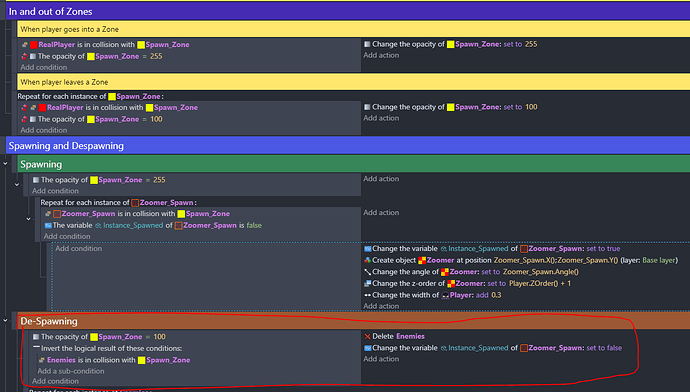
Task: Click the yellow Spawn_Zone object icon in first condition
Action: (141, 45)
